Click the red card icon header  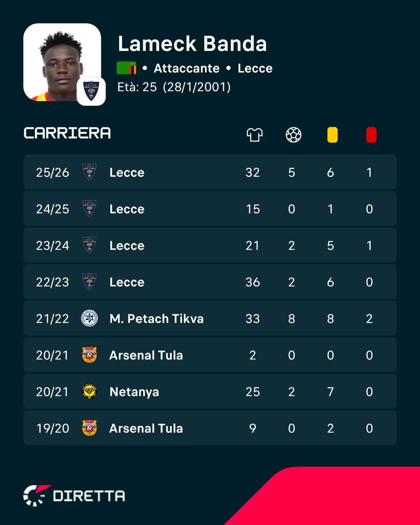371,135
